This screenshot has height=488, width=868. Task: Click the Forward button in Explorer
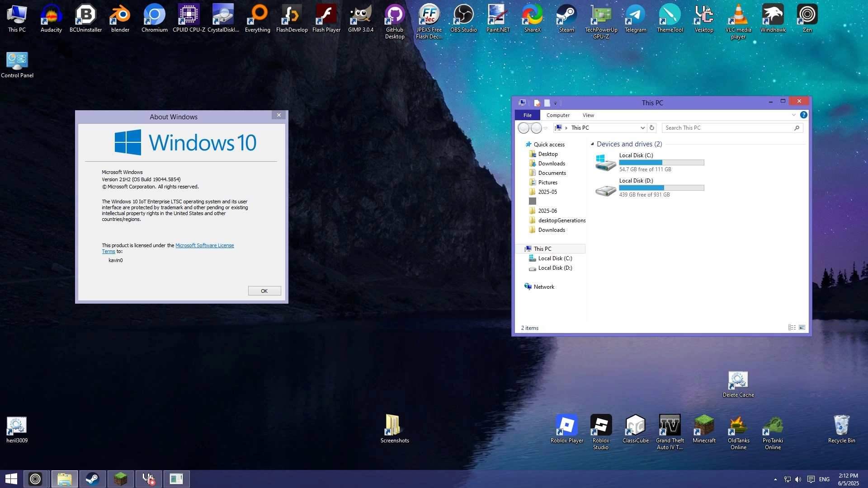[x=536, y=128]
